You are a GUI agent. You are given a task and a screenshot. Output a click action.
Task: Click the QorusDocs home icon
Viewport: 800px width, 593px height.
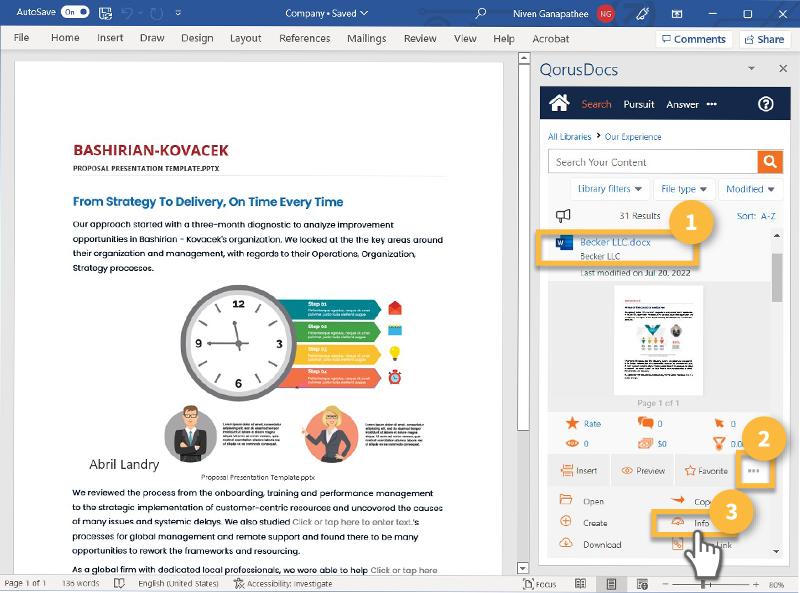tap(559, 103)
